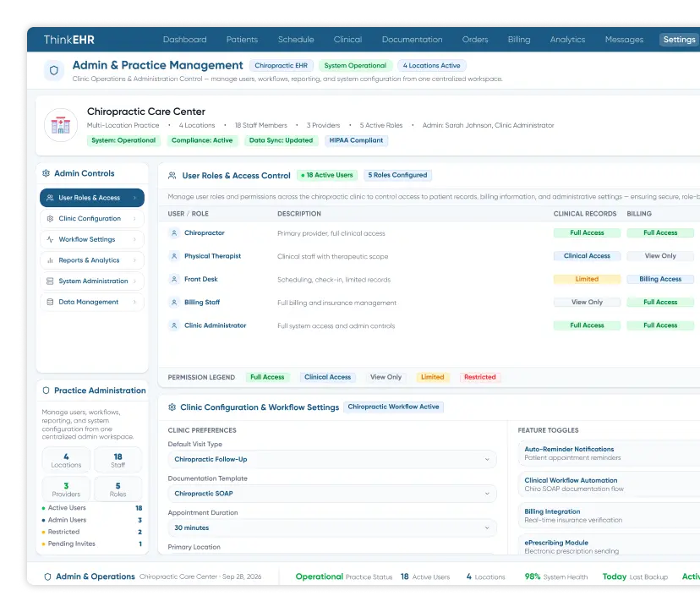Click the user icon in the Front Desk row
The height and width of the screenshot is (612, 700).
click(x=174, y=280)
